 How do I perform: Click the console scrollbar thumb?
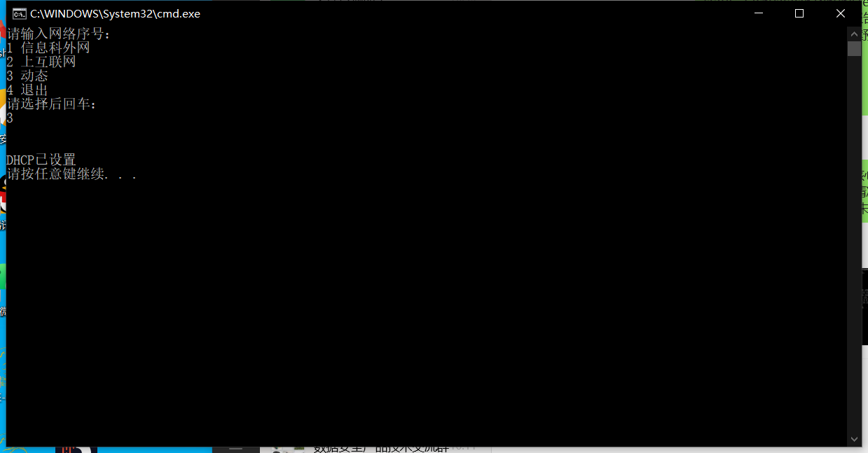853,48
